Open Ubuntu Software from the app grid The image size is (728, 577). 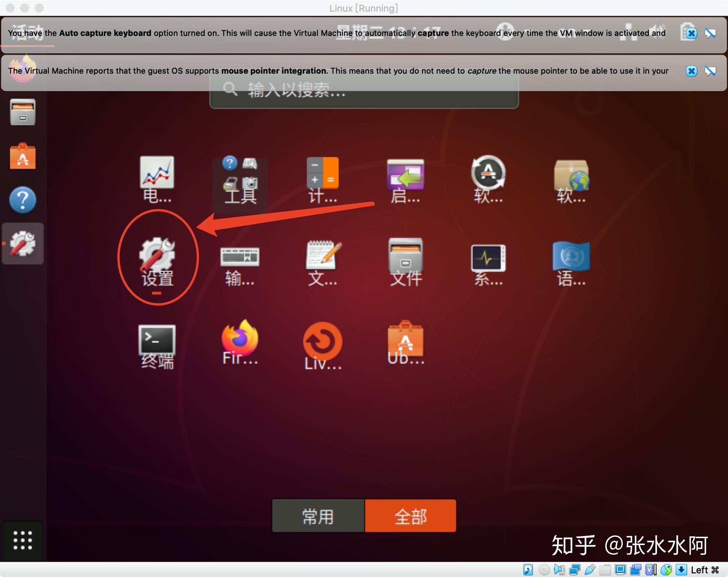click(x=405, y=340)
